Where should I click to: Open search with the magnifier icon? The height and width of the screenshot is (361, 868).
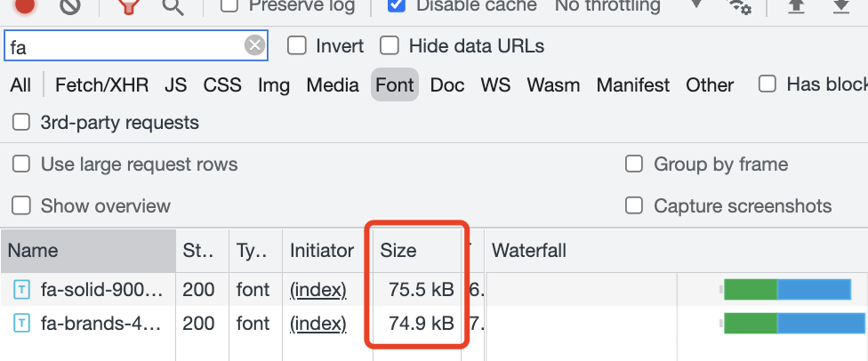coord(173,5)
